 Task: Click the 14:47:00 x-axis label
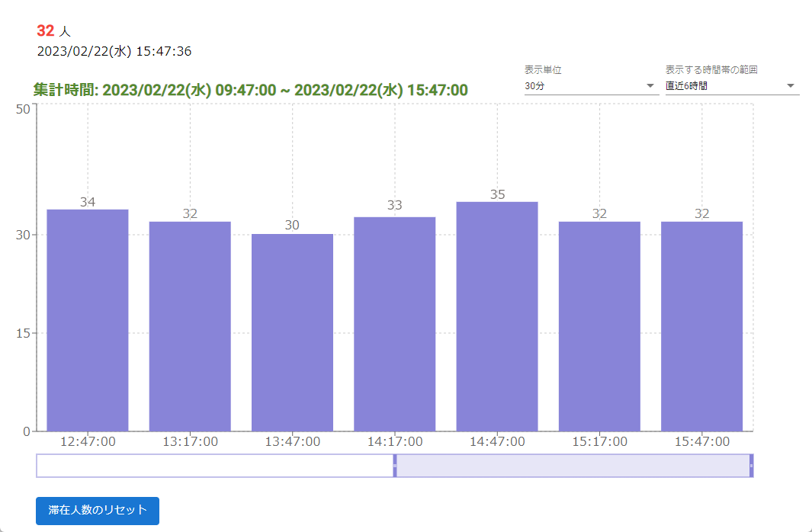(x=497, y=441)
